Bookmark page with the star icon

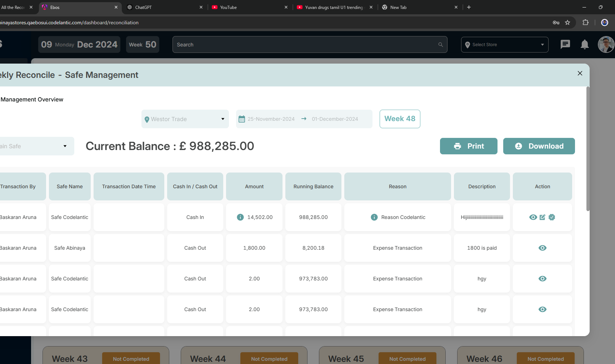click(567, 23)
